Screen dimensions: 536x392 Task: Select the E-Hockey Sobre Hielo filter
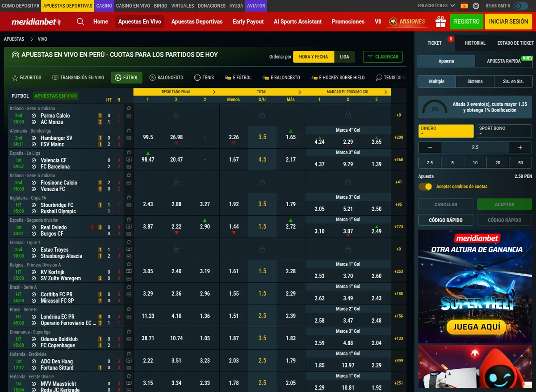tap(338, 78)
